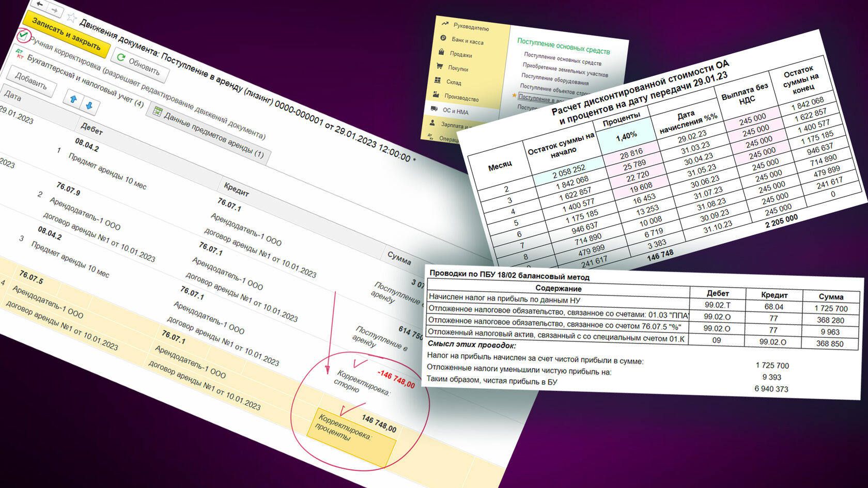Image resolution: width=868 pixels, height=488 pixels.
Task: Select the 2 058 252 opening balance cell
Action: (568, 171)
